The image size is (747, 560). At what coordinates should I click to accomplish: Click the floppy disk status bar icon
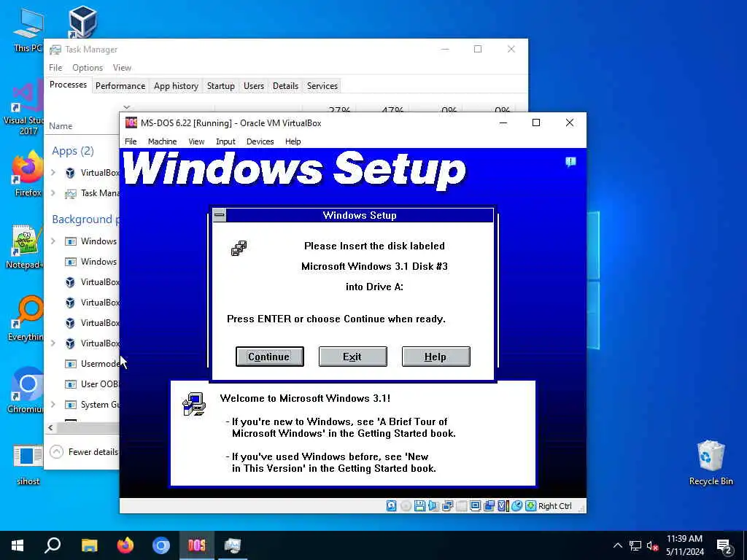tap(419, 506)
